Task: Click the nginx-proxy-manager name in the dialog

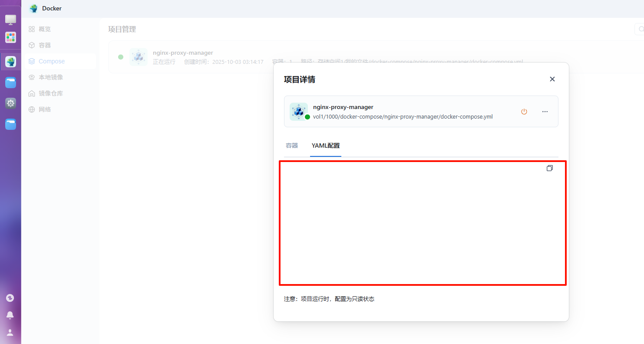Action: [343, 107]
